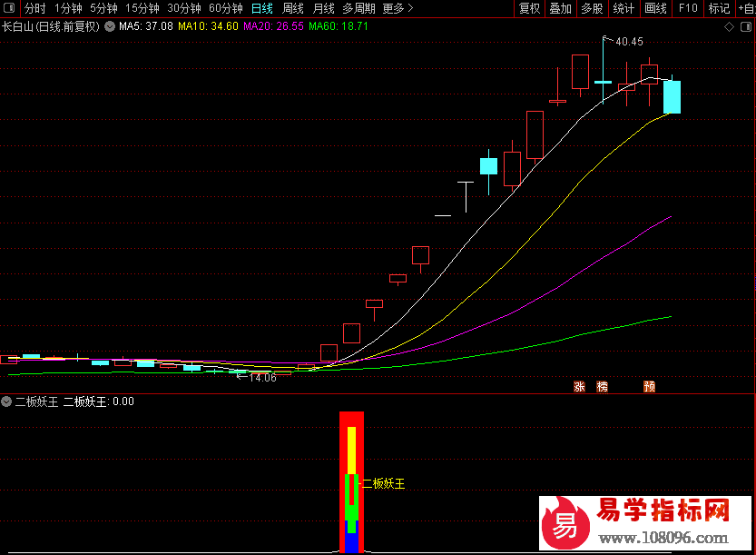
Task: Switch to the 周线 weekly chart
Action: pyautogui.click(x=292, y=8)
